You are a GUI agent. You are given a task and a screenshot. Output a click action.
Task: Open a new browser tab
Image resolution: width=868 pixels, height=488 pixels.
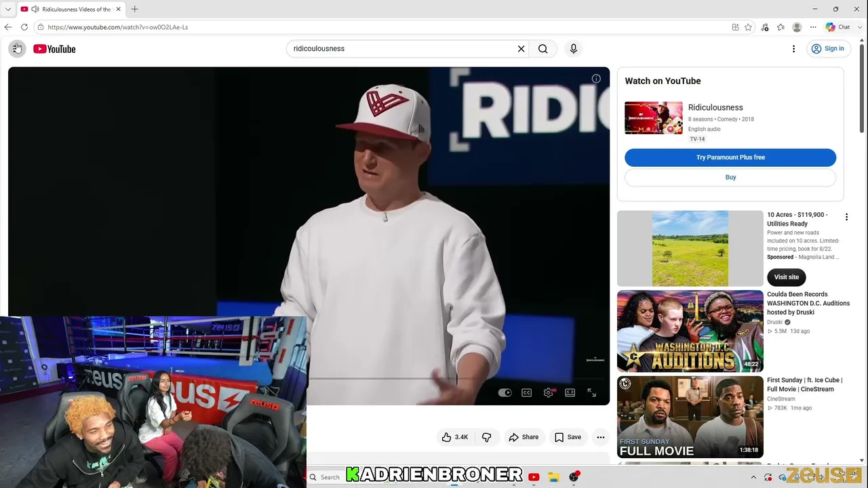pyautogui.click(x=134, y=9)
